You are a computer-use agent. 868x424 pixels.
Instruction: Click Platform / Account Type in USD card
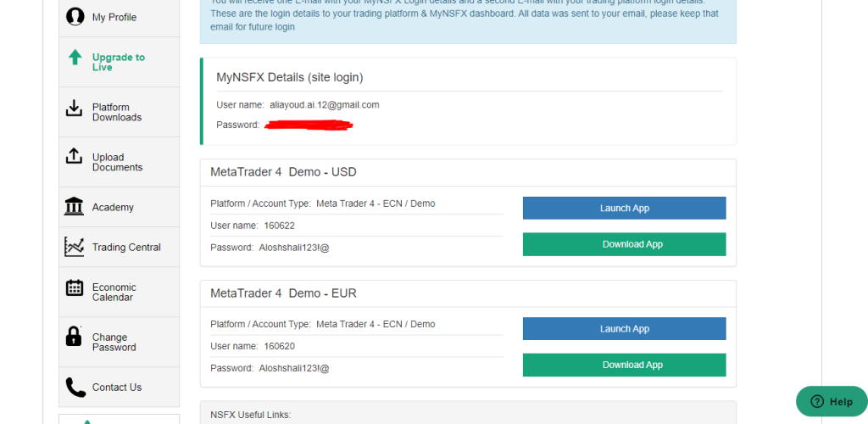(323, 204)
